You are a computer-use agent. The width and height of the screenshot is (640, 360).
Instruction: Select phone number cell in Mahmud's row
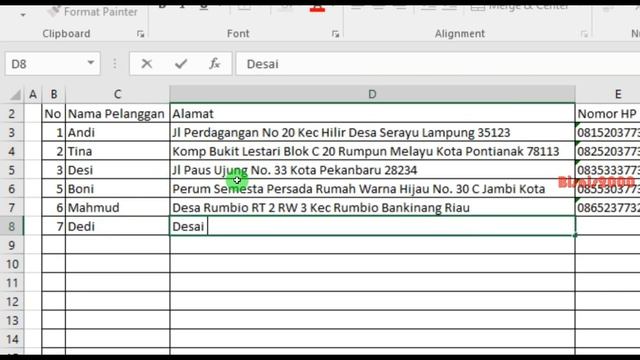(608, 207)
